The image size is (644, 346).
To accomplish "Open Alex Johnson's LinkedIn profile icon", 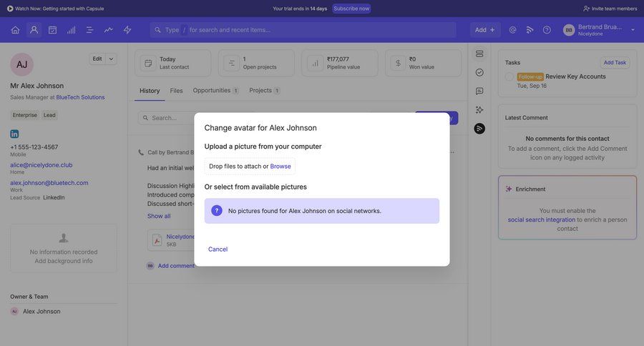I will (14, 134).
